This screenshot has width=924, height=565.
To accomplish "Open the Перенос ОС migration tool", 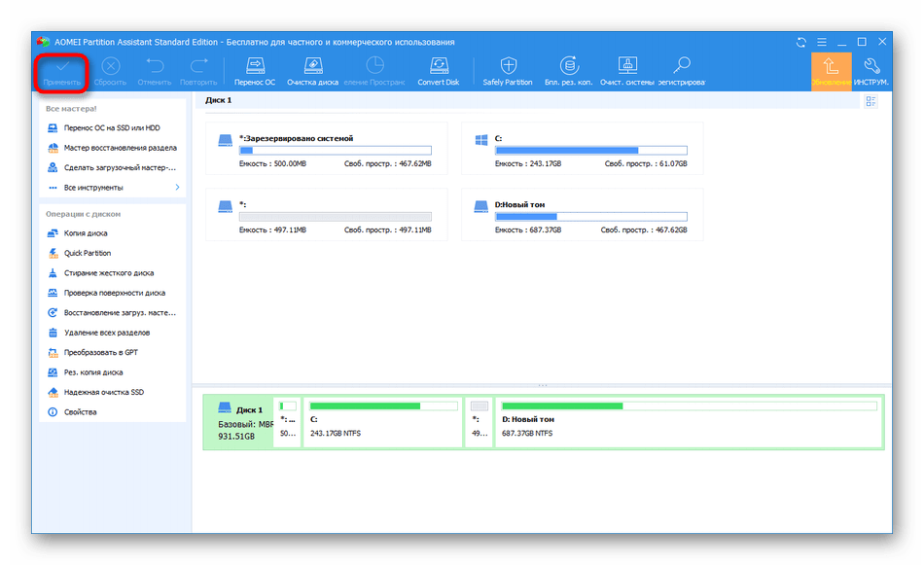I will tap(255, 71).
